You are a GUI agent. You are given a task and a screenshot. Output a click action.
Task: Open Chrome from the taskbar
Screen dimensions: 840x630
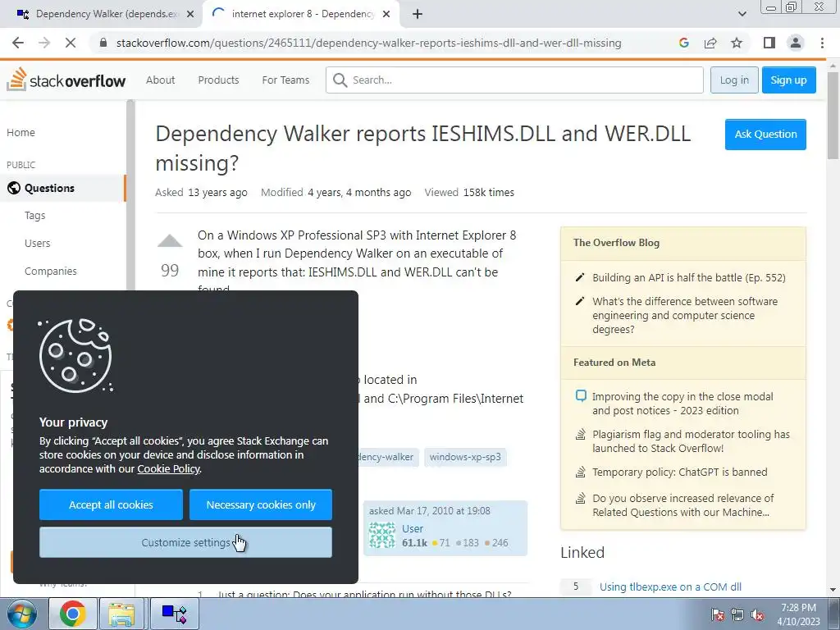click(x=72, y=614)
